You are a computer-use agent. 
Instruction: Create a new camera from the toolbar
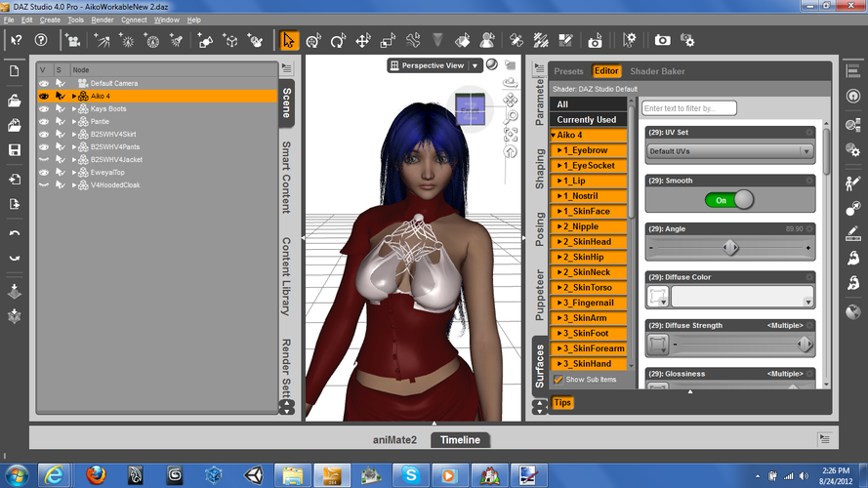(x=72, y=40)
